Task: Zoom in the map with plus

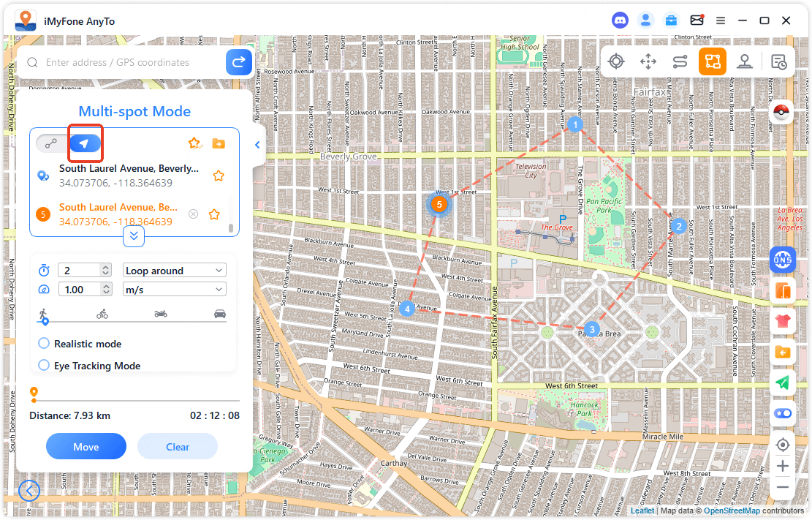Action: [783, 466]
